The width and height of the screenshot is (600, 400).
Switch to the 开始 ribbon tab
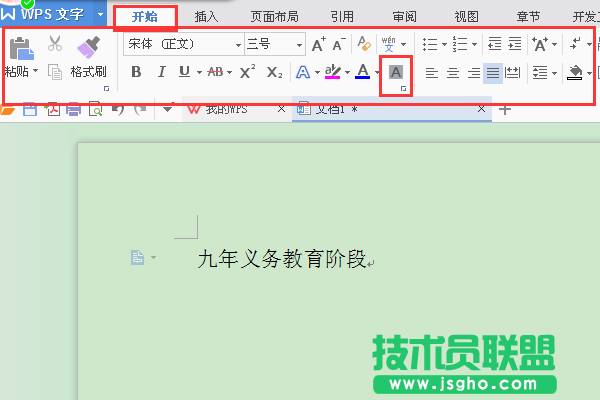point(145,17)
